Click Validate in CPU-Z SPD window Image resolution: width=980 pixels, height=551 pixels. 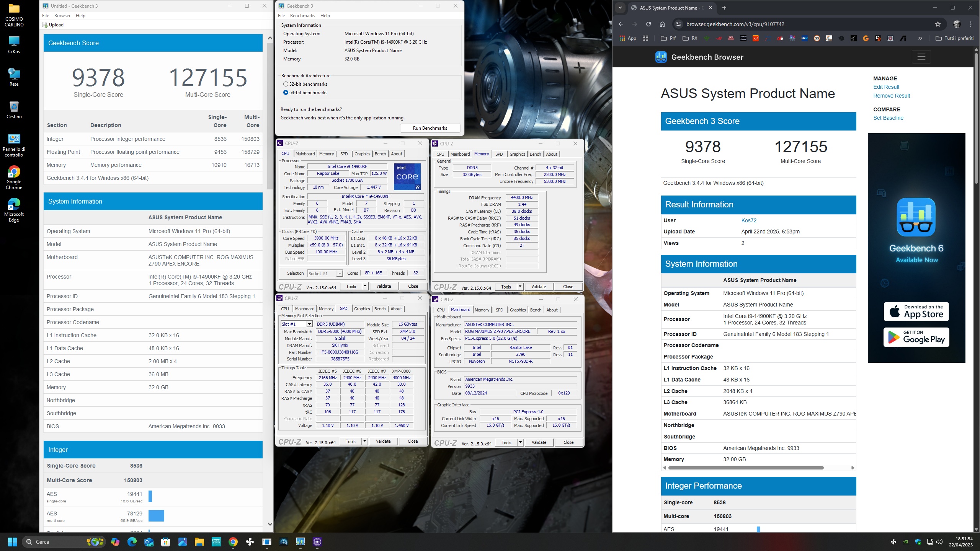click(383, 441)
